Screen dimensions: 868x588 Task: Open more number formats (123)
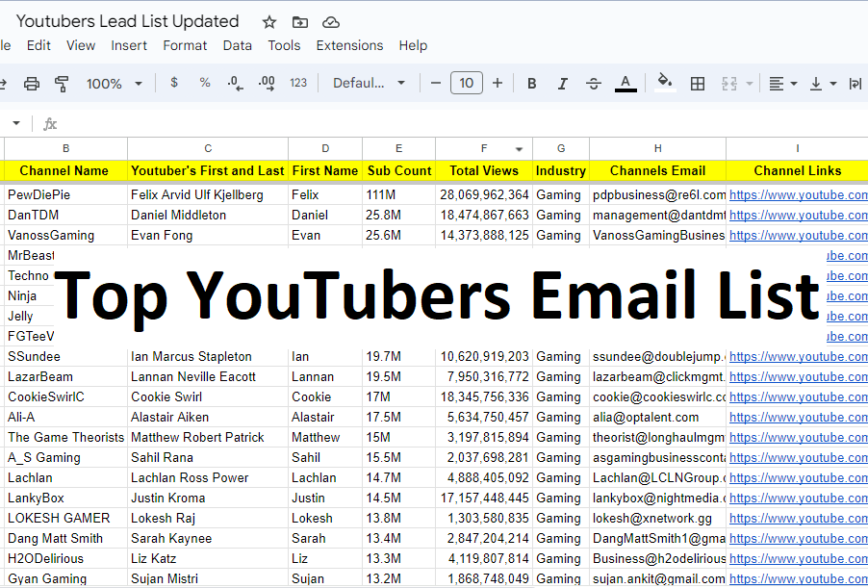coord(298,83)
